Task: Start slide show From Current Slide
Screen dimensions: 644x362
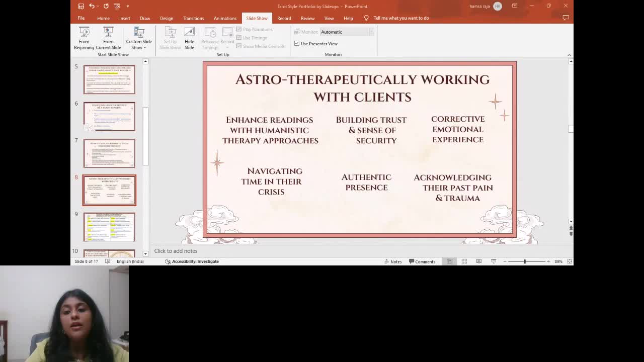Action: tap(108, 38)
